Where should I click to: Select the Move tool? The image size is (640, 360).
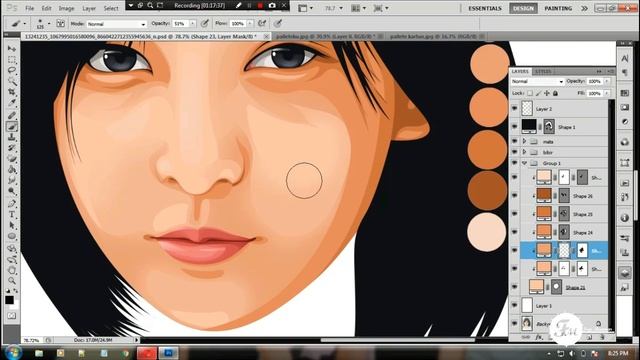pos(12,49)
